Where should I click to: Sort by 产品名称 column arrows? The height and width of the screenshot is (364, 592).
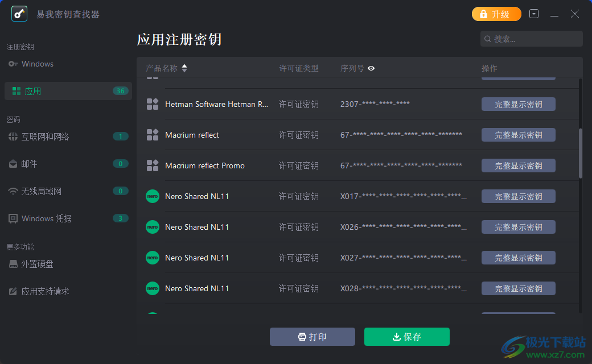[184, 68]
